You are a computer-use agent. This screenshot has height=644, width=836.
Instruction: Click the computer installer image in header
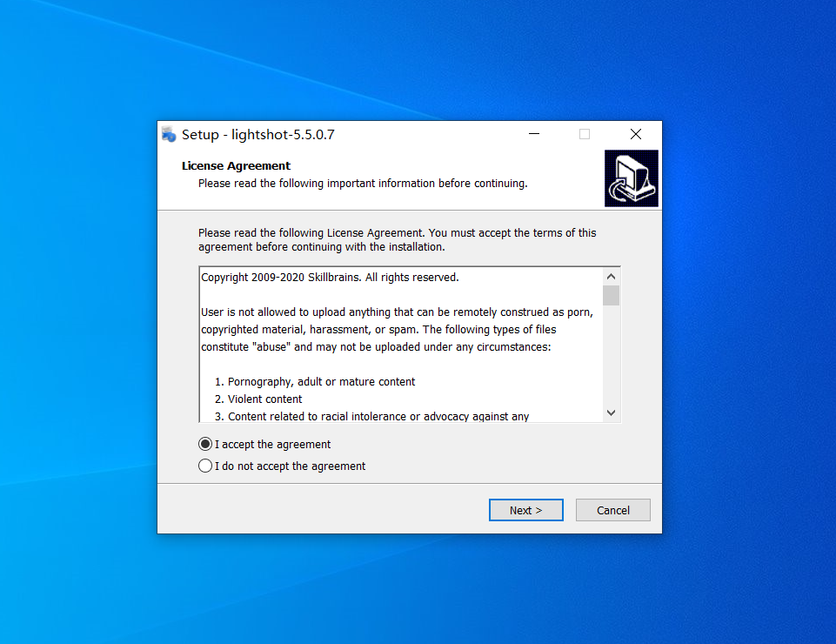[x=632, y=178]
